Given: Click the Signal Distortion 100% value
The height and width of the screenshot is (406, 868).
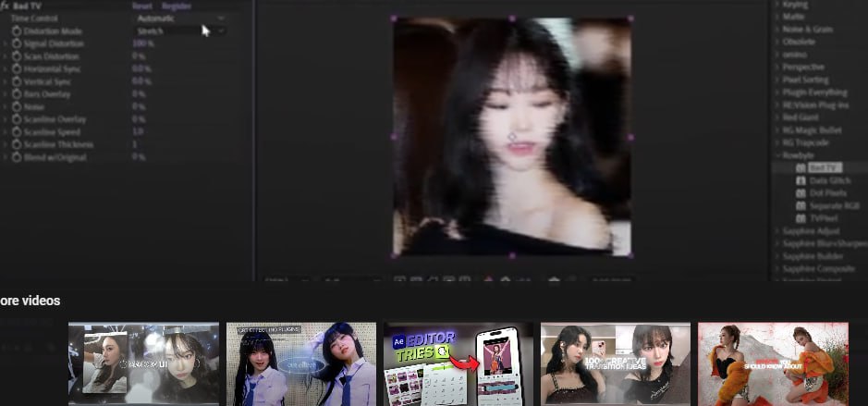Looking at the screenshot, I should (143, 43).
